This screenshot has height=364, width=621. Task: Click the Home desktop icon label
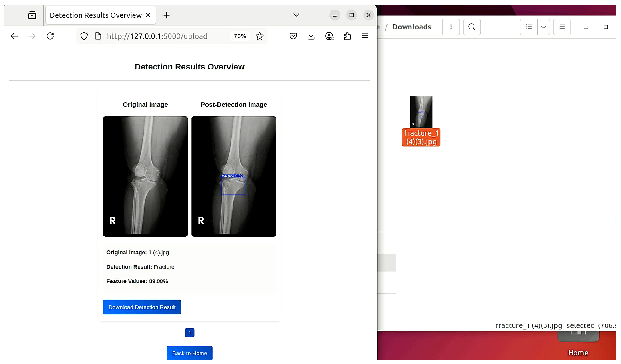[578, 353]
